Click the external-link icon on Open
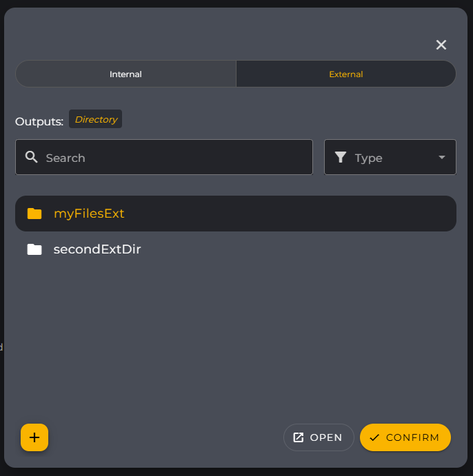 tap(299, 437)
